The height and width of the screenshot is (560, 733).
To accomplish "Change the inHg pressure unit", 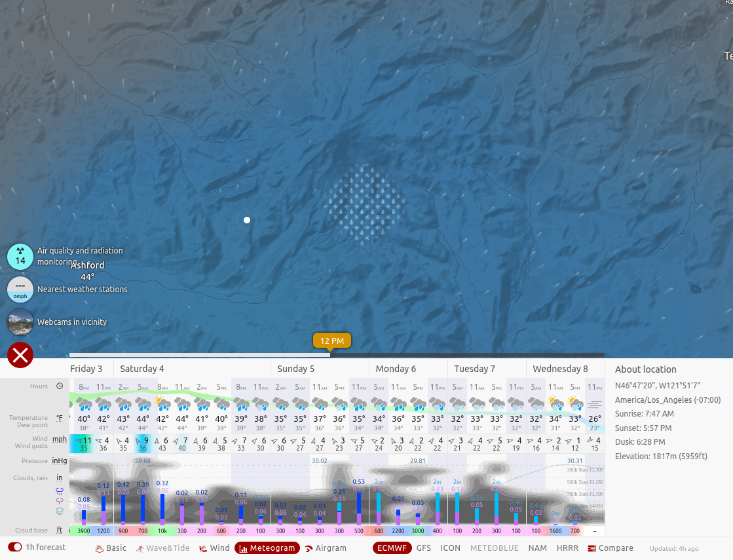I will pyautogui.click(x=60, y=461).
